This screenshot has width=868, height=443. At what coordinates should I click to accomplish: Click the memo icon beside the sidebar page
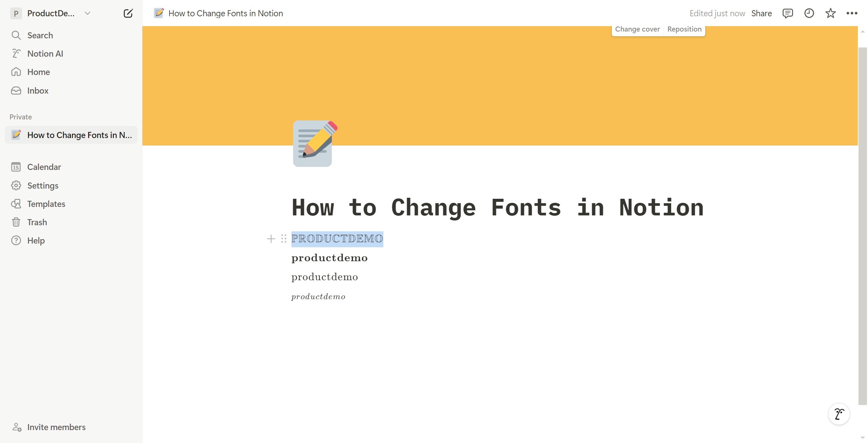coord(16,135)
